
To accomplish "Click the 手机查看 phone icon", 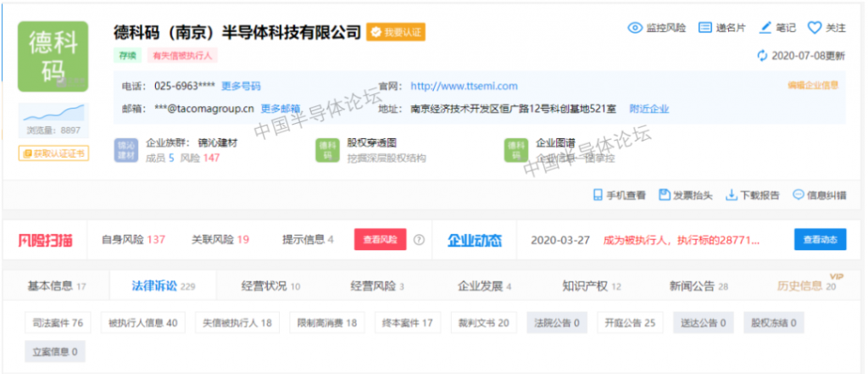I will 598,195.
